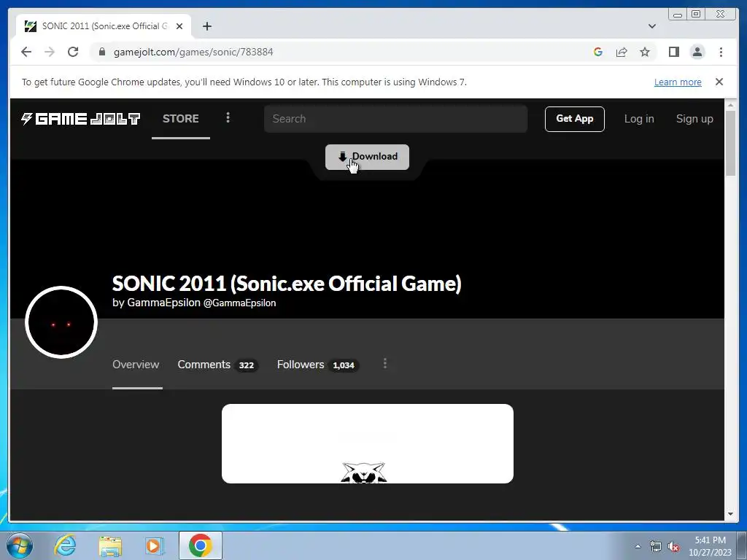The image size is (747, 560).
Task: Open the navbar three-dot menu beside STORE
Action: click(x=228, y=117)
